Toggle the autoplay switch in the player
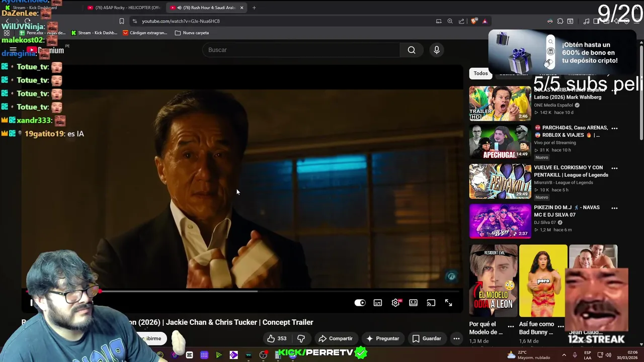Image resolution: width=644 pixels, height=362 pixels. 360,303
